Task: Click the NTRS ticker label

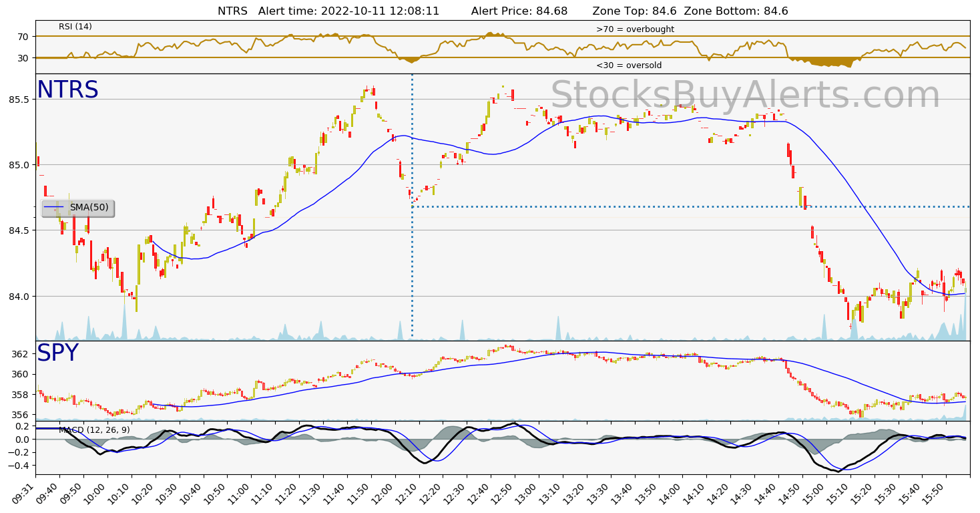Action: coord(67,90)
